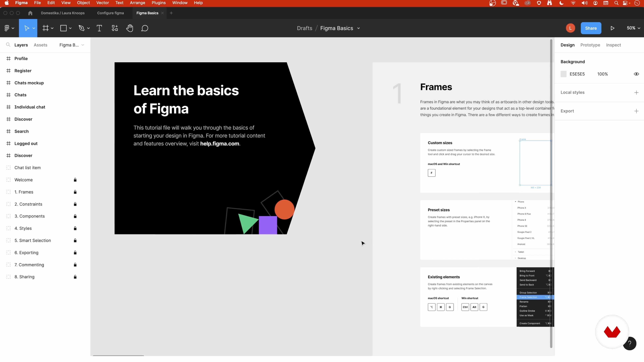Screen dimensions: 644x362
Task: Toggle background color visibility eye
Action: [636, 74]
